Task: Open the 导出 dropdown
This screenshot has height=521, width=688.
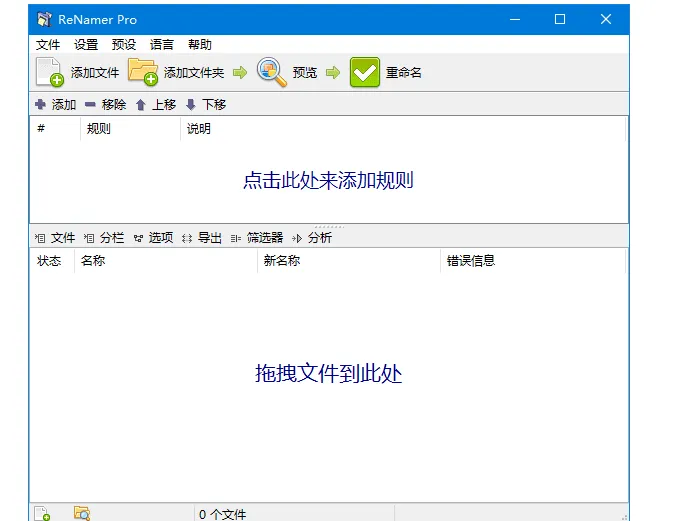Action: [202, 238]
